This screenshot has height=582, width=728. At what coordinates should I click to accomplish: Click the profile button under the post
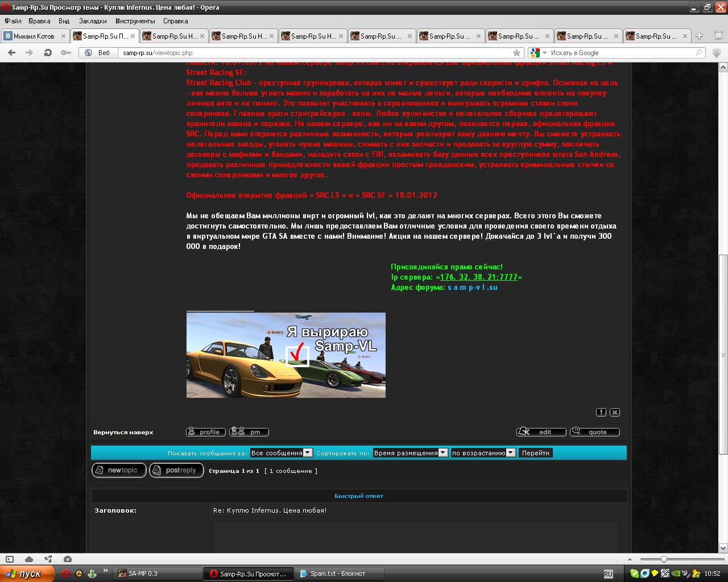206,432
